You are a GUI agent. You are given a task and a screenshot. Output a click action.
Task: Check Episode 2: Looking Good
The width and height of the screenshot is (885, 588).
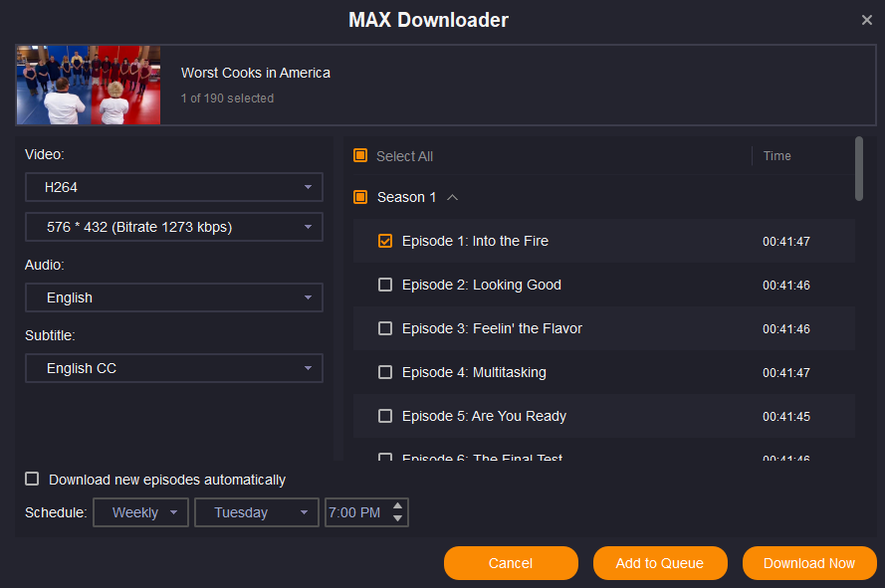(385, 285)
